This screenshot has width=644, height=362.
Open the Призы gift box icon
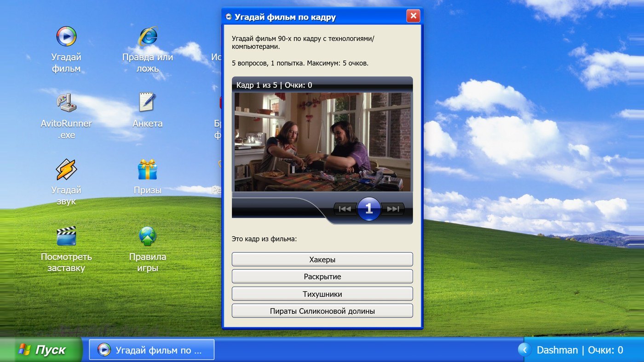148,169
